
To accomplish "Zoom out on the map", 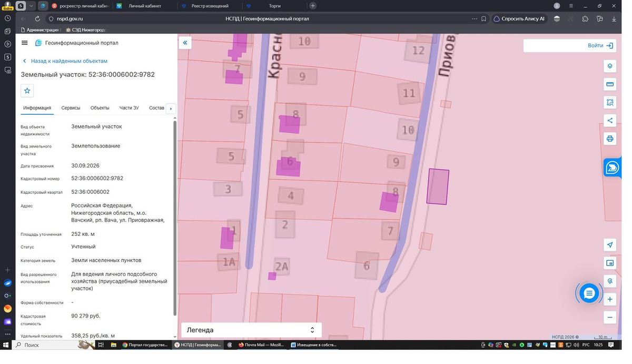I will 610,317.
